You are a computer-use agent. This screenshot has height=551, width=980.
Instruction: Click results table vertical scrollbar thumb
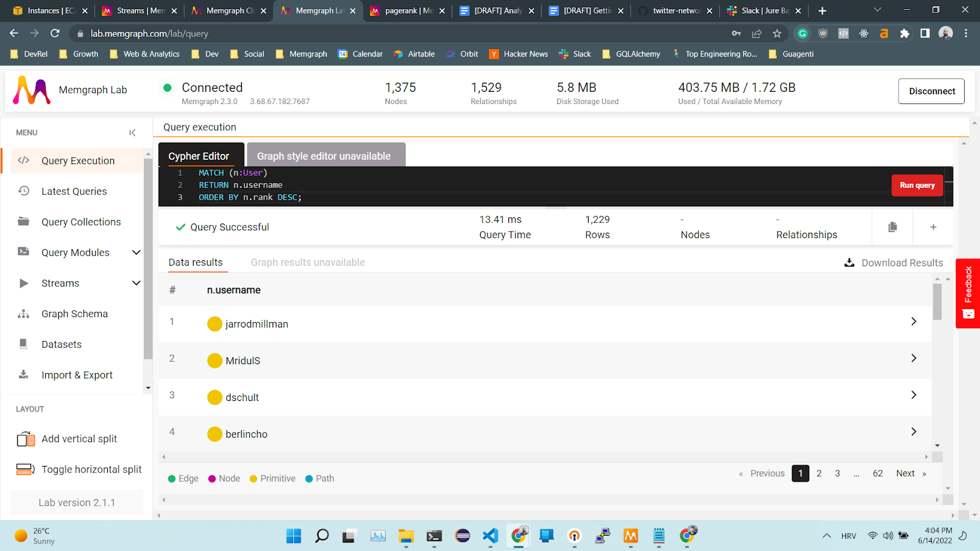(937, 301)
